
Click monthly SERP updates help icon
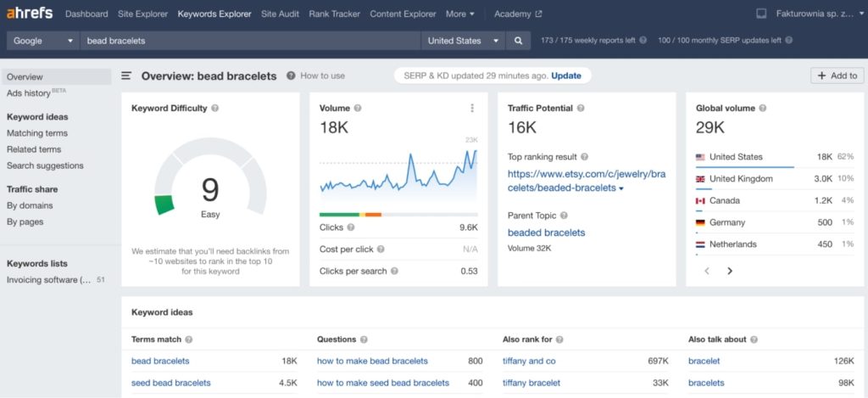(789, 41)
